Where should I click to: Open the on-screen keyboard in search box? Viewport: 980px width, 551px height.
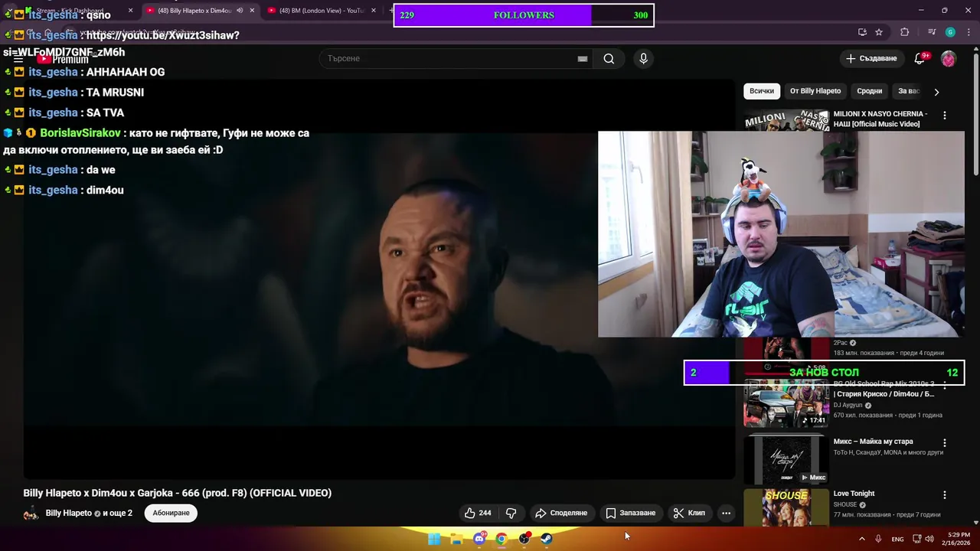coord(583,59)
